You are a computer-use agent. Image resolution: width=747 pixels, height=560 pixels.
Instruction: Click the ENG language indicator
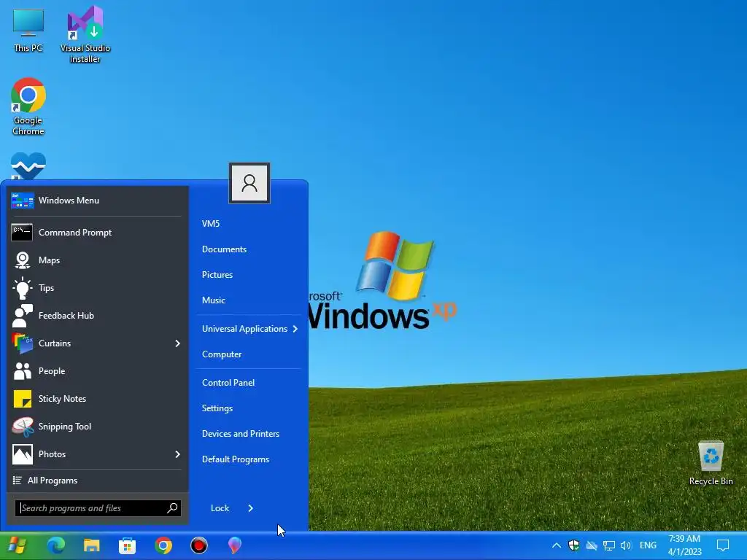(x=648, y=545)
